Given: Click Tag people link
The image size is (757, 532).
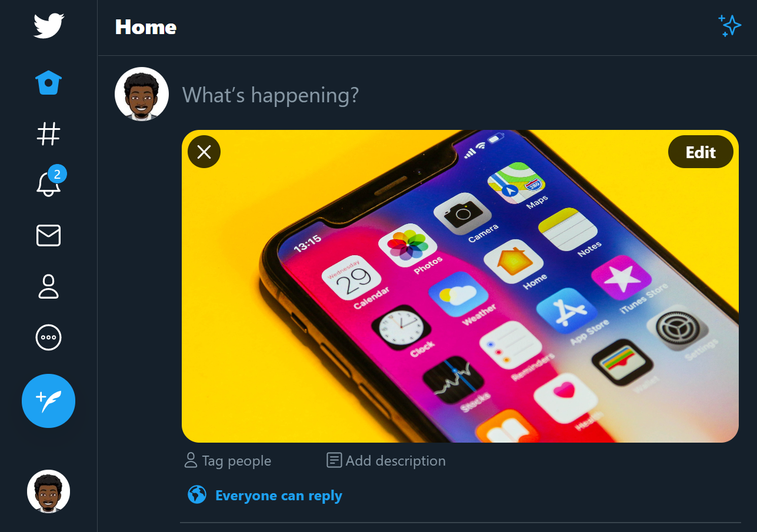Looking at the screenshot, I should click(x=228, y=461).
